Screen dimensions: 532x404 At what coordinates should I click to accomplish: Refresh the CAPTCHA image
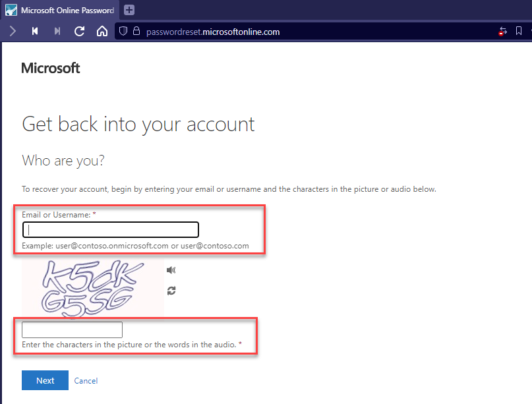click(x=171, y=291)
